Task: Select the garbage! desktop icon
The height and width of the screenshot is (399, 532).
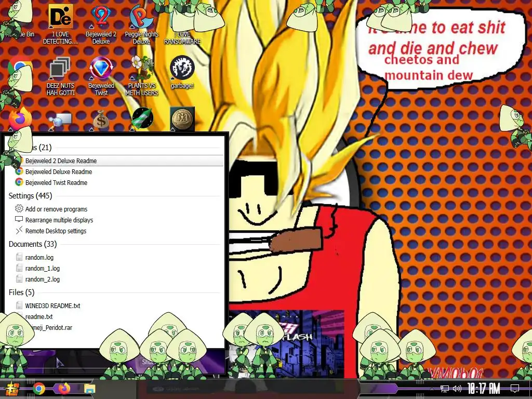Action: click(x=182, y=72)
